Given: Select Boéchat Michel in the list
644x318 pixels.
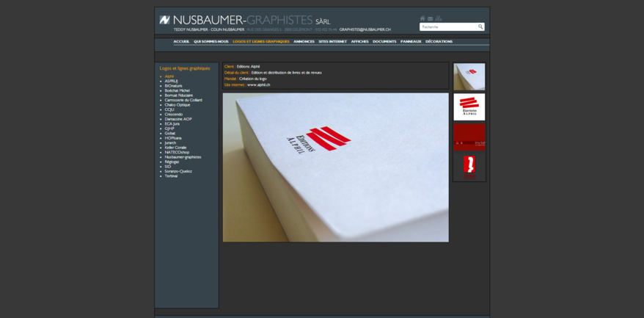Looking at the screenshot, I should click(x=177, y=90).
